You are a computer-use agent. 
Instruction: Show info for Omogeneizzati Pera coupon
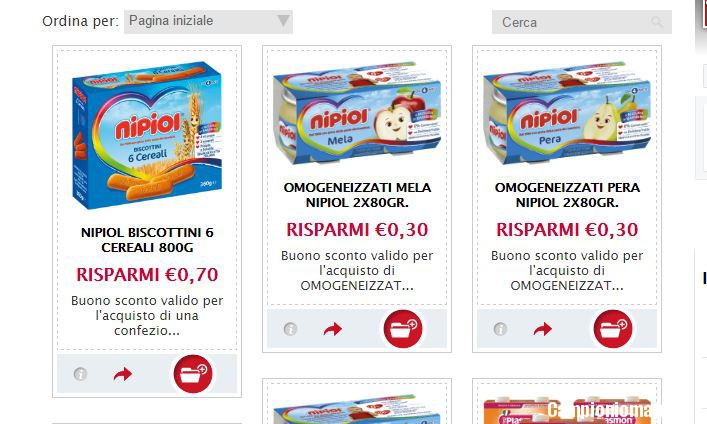pyautogui.click(x=500, y=329)
